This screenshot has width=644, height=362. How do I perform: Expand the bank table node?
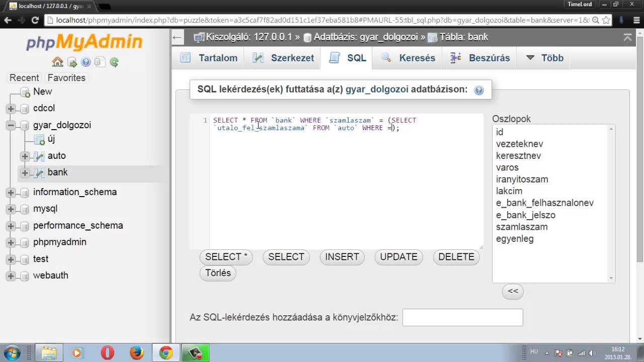[25, 173]
